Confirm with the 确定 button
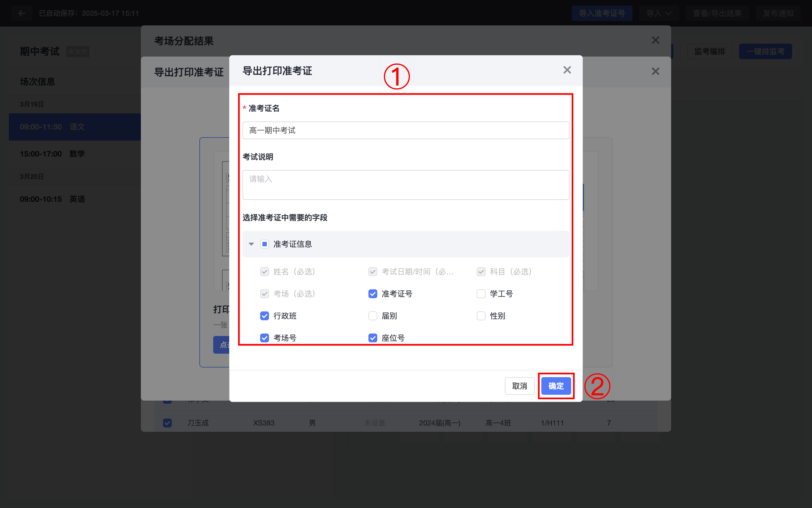 tap(556, 386)
